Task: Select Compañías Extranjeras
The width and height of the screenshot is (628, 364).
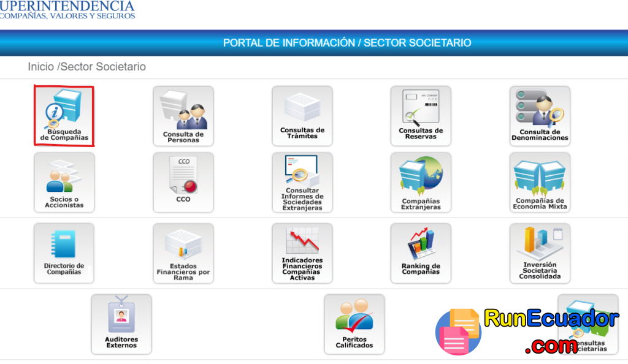Action: [x=420, y=182]
